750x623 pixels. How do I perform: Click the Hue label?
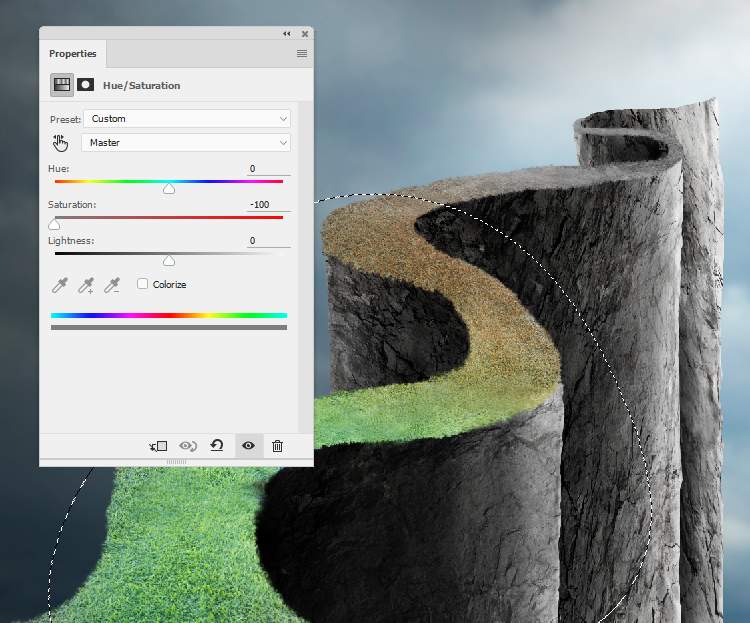(x=59, y=168)
